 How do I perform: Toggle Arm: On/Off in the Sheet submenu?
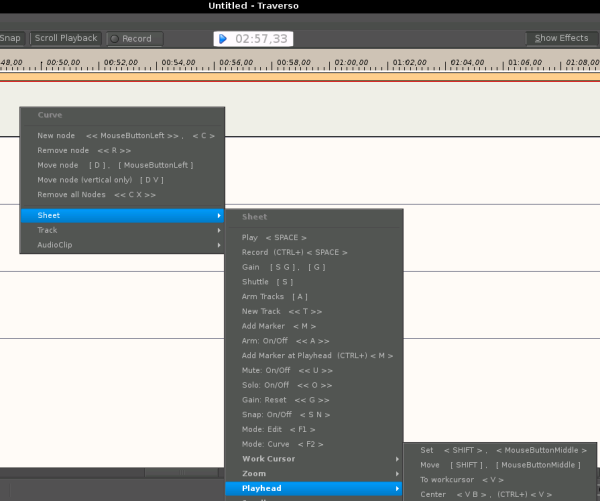pos(314,341)
